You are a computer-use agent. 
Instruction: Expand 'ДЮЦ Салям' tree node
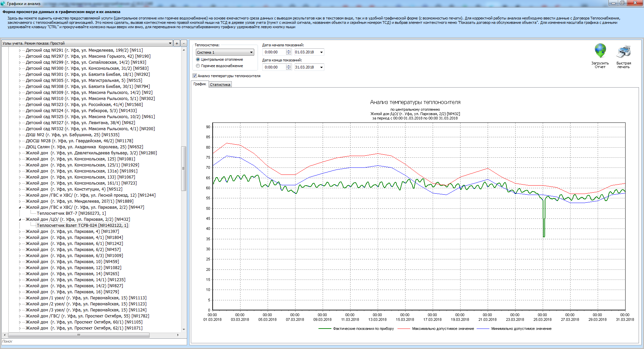(20, 147)
